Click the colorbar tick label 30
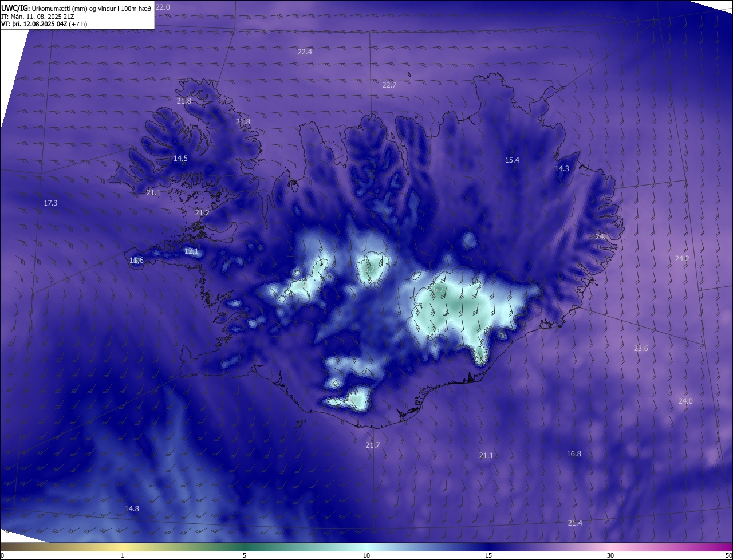 tap(610, 555)
